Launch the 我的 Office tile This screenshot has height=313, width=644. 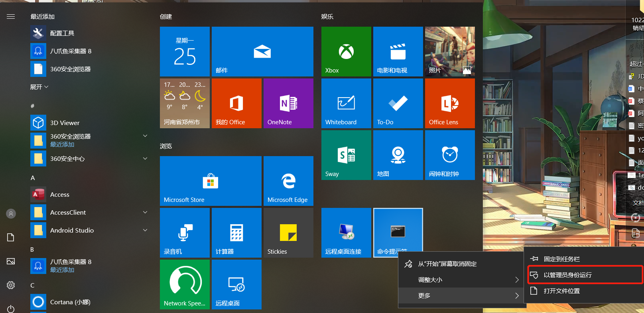click(x=236, y=103)
